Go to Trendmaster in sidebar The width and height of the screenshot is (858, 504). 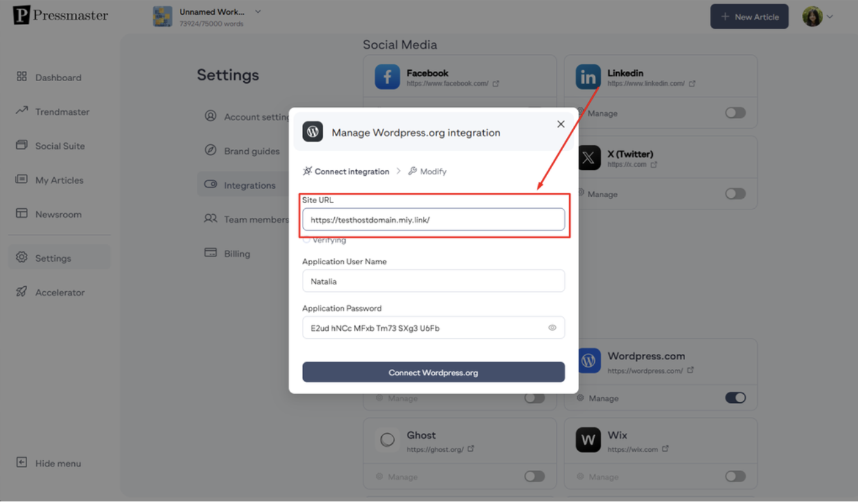62,111
